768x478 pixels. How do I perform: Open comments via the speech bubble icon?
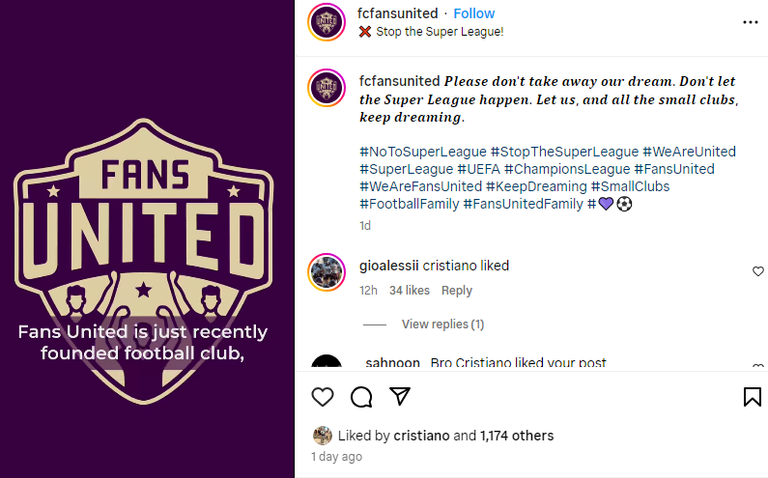[361, 397]
